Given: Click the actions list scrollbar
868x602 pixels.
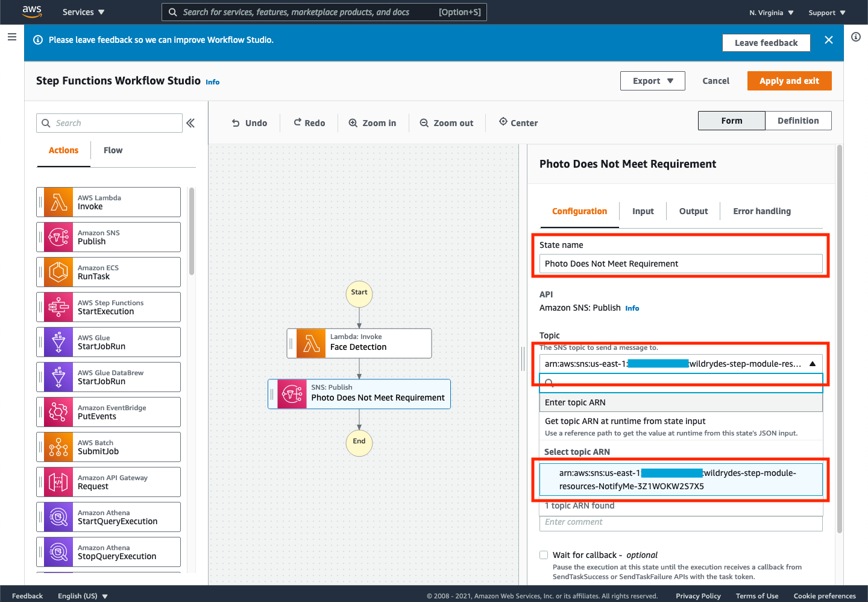Looking at the screenshot, I should [x=192, y=231].
